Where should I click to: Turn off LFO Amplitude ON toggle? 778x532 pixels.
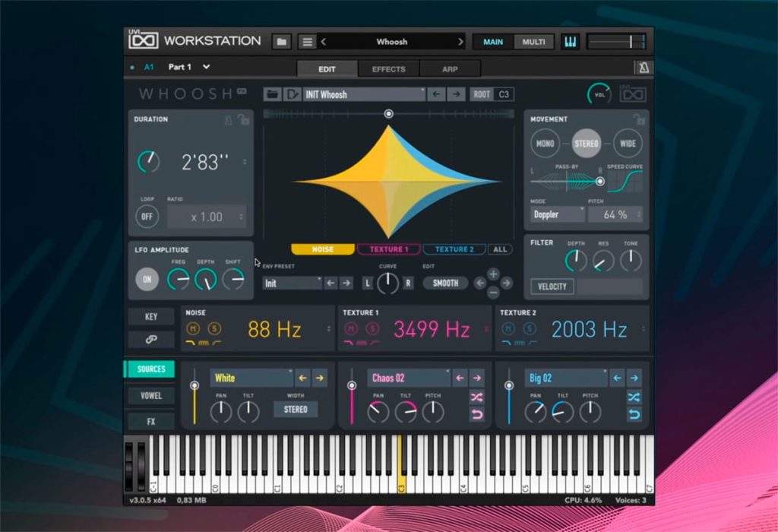pos(147,280)
